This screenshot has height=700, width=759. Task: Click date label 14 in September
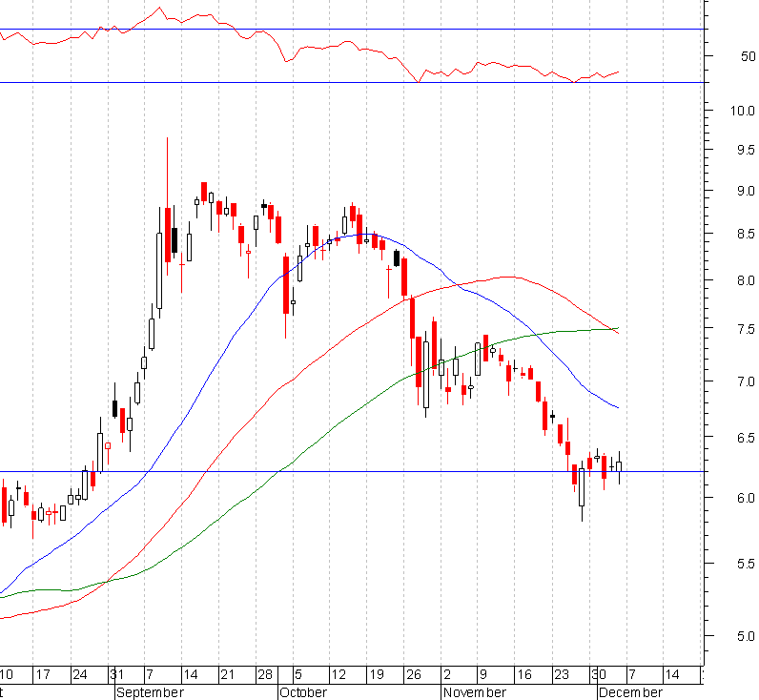191,674
